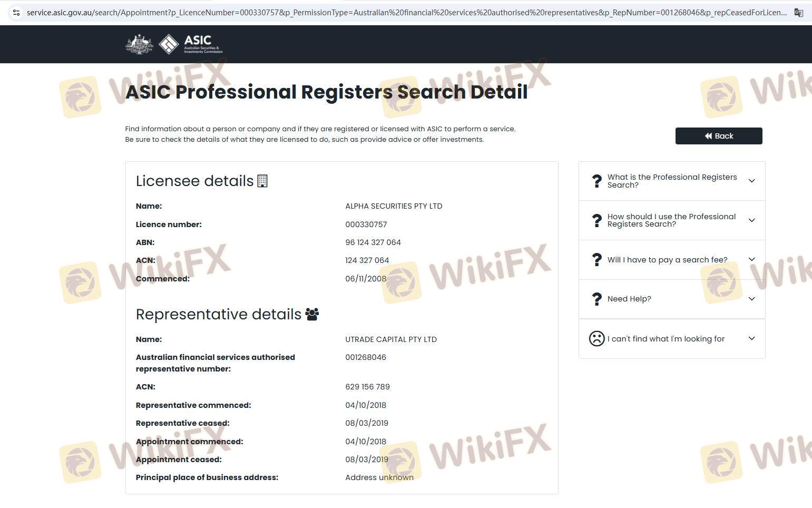This screenshot has width=812, height=508.
Task: Click the Australian coat of arms emblem
Action: point(139,44)
